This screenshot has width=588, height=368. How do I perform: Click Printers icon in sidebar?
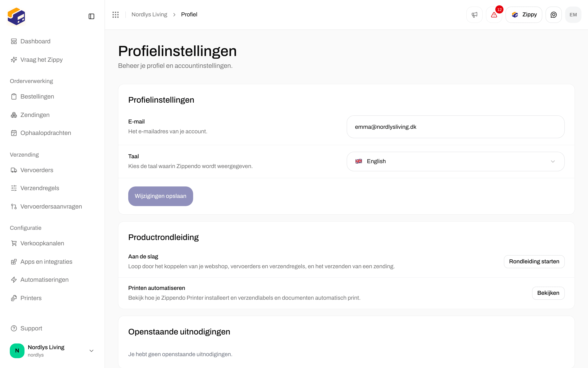(x=14, y=298)
